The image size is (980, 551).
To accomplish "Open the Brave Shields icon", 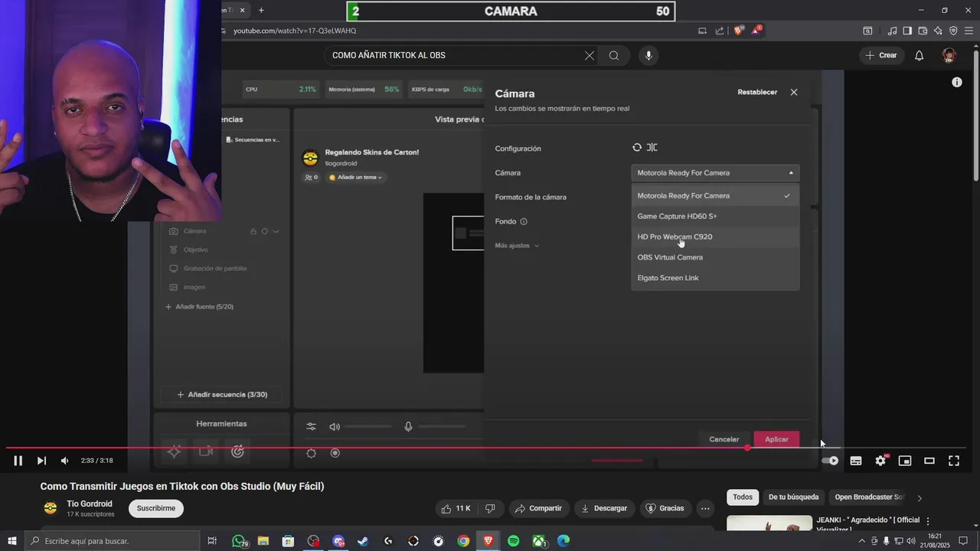I will pyautogui.click(x=738, y=31).
